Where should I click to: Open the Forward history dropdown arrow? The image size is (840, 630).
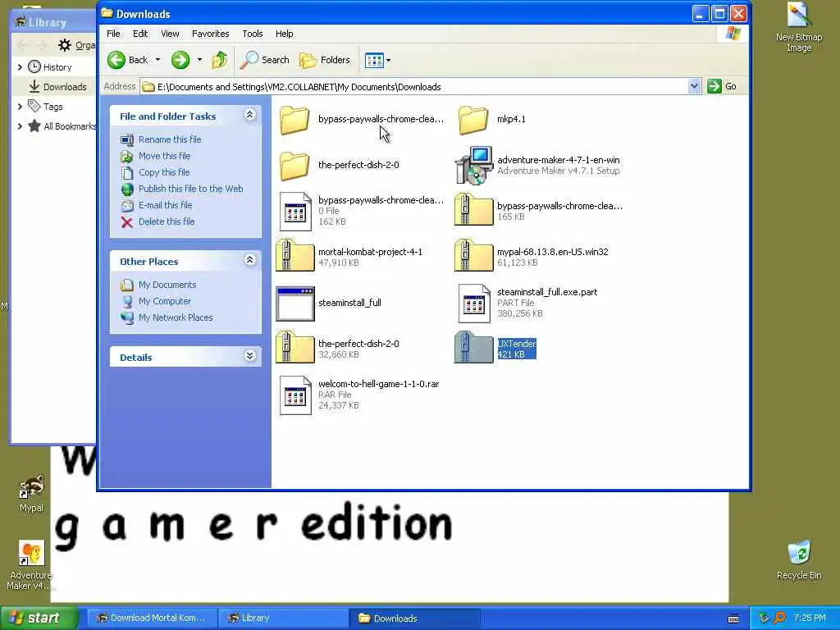click(x=199, y=60)
